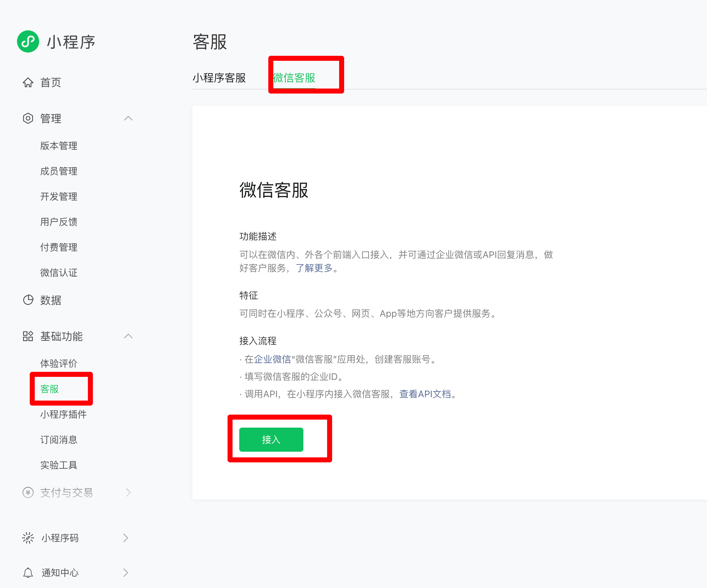This screenshot has width=707, height=588.
Task: Follow the 企业微信 link
Action: click(272, 359)
